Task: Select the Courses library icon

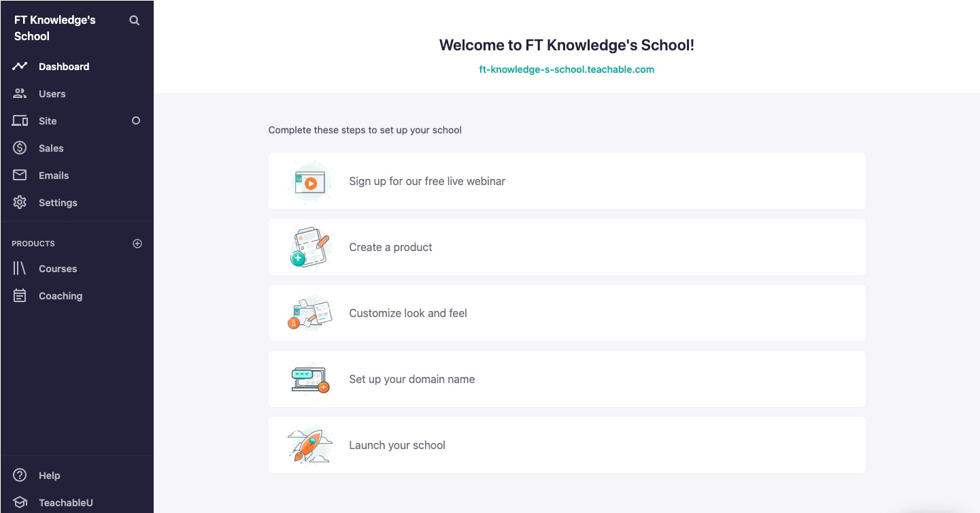Action: pos(19,268)
